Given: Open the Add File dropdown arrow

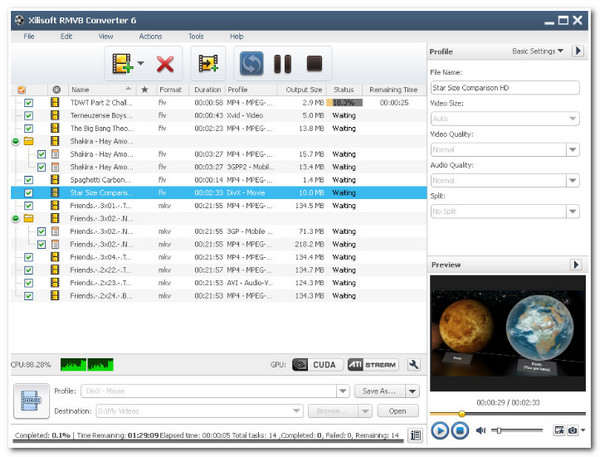Looking at the screenshot, I should (141, 63).
